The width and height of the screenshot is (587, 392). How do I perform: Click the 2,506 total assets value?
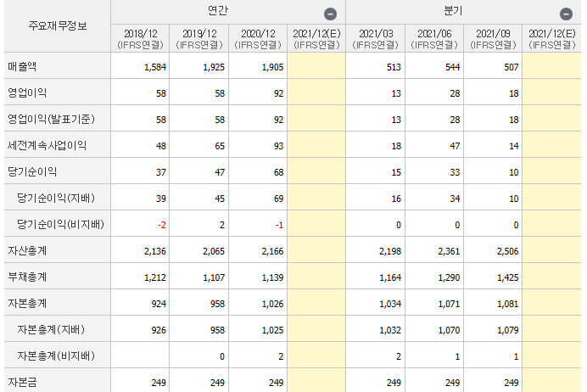tap(507, 251)
